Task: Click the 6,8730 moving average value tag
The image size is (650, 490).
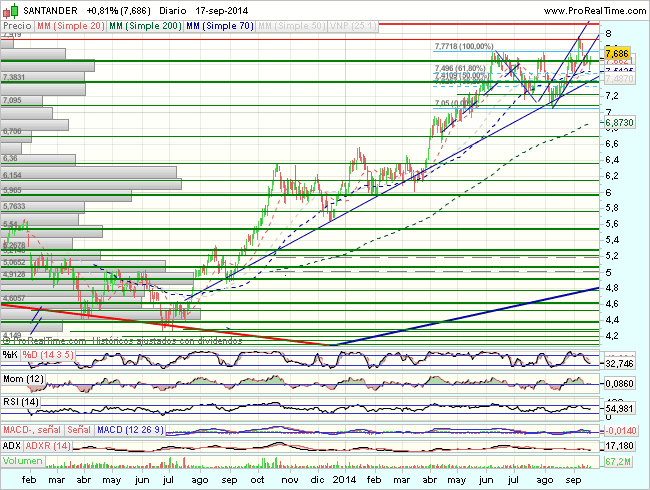Action: 619,123
